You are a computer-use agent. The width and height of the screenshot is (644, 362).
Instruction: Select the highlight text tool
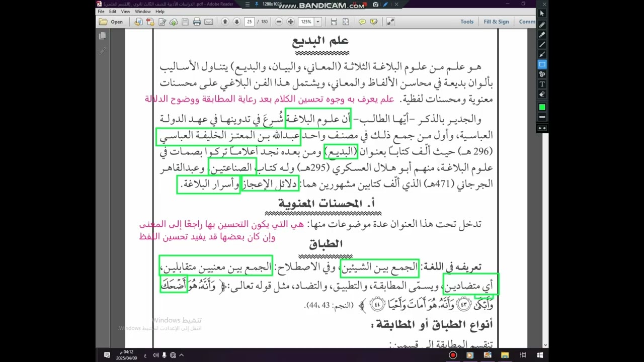[x=374, y=22]
